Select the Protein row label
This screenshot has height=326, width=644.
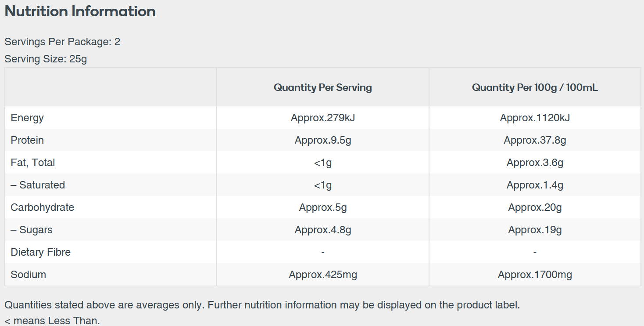(27, 140)
